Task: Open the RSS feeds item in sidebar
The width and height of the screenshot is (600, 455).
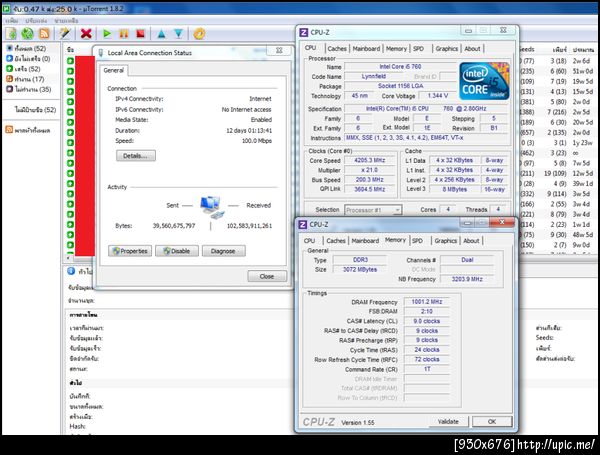Action: coord(28,130)
